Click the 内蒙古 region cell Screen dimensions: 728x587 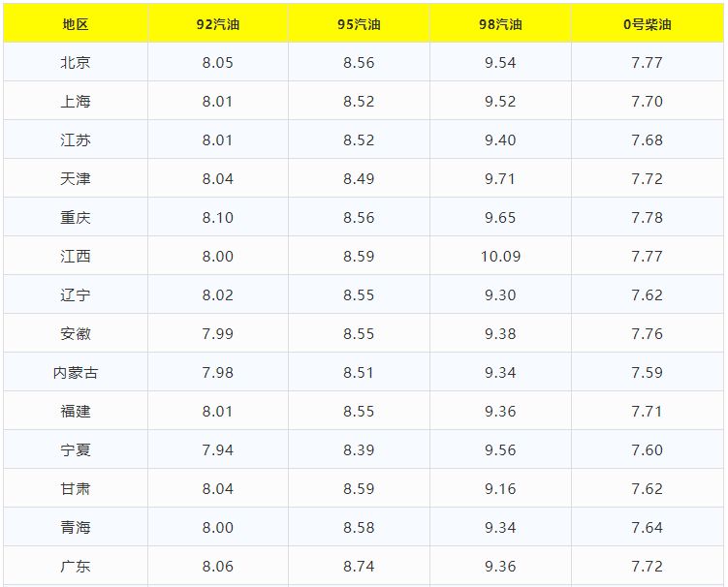(x=75, y=373)
